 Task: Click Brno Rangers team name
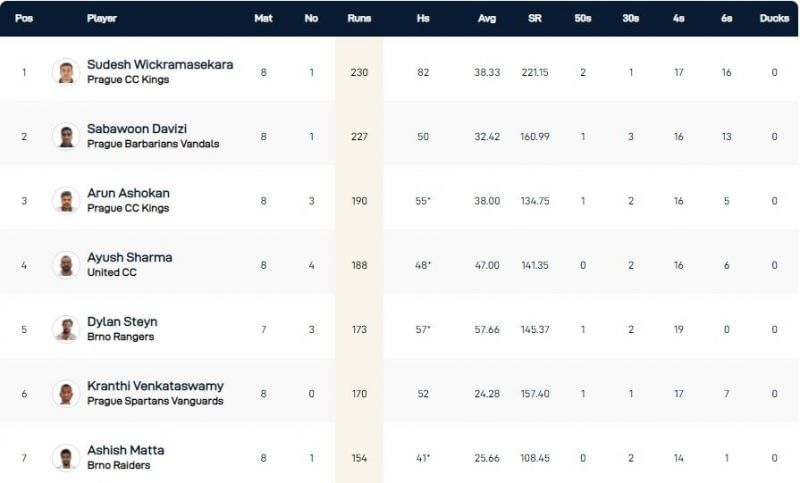pyautogui.click(x=122, y=337)
